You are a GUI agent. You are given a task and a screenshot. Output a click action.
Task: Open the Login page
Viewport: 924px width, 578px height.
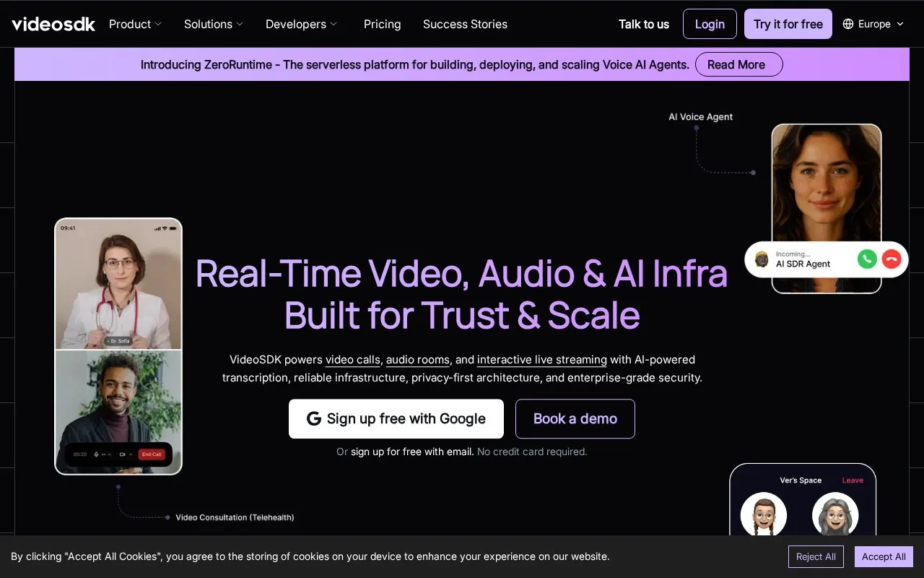710,24
